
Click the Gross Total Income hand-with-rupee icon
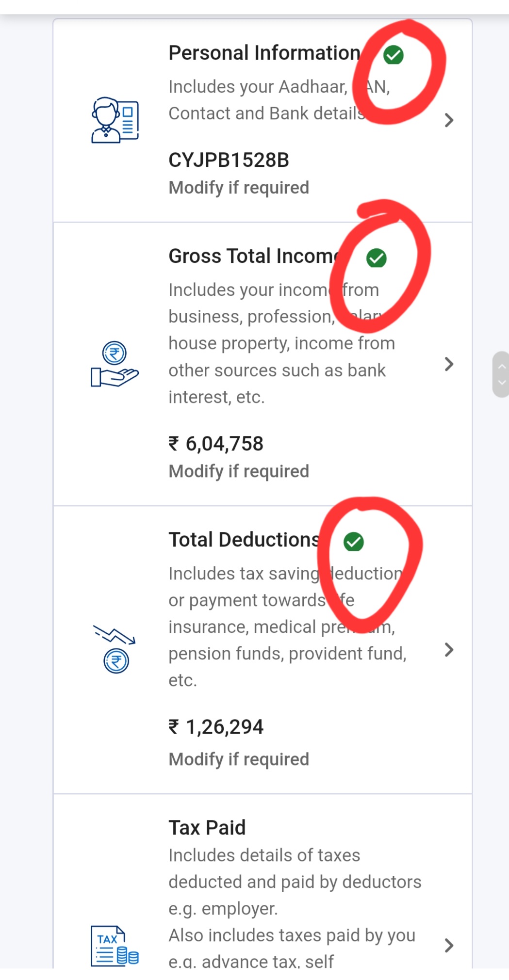coord(115,364)
